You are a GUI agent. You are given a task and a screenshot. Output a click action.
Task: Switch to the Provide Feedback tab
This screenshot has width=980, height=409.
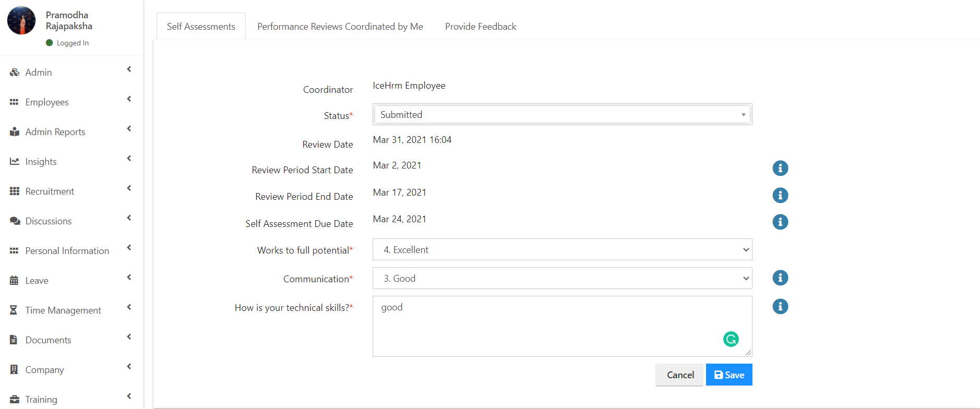(x=481, y=27)
